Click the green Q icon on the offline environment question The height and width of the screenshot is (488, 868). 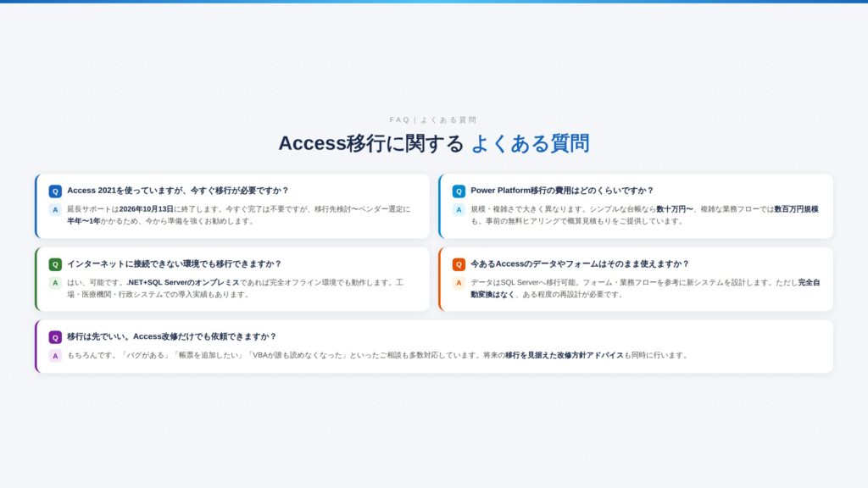coord(54,263)
